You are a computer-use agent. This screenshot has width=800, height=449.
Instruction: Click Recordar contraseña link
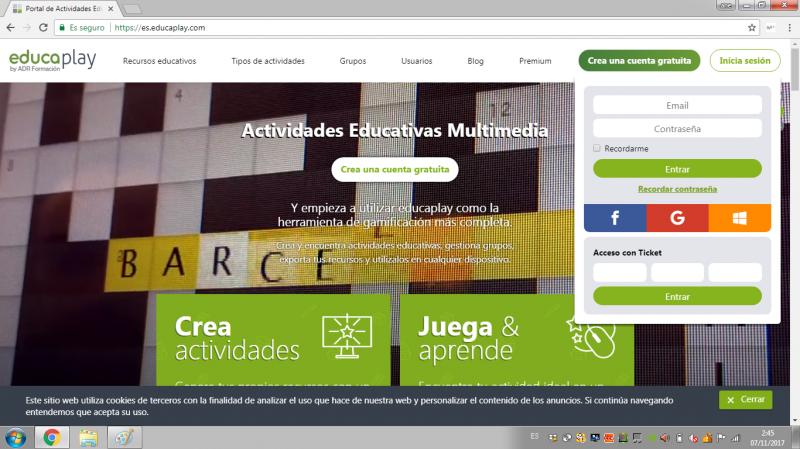click(677, 189)
